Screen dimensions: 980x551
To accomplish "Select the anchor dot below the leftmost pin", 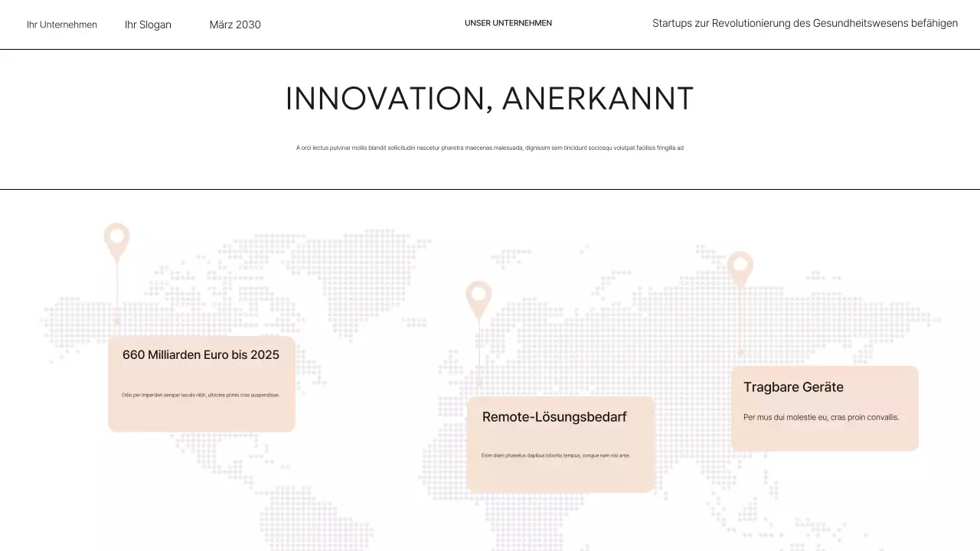I will pyautogui.click(x=117, y=321).
